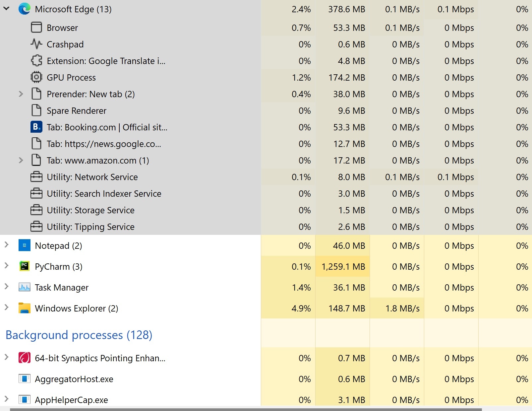Select the Background processes (128) heading

point(79,335)
